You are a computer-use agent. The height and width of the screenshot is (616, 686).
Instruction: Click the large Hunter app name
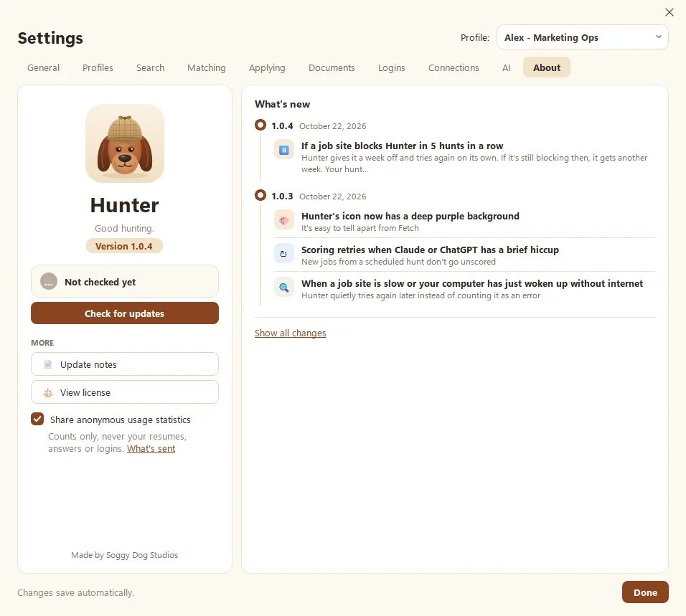click(x=125, y=205)
